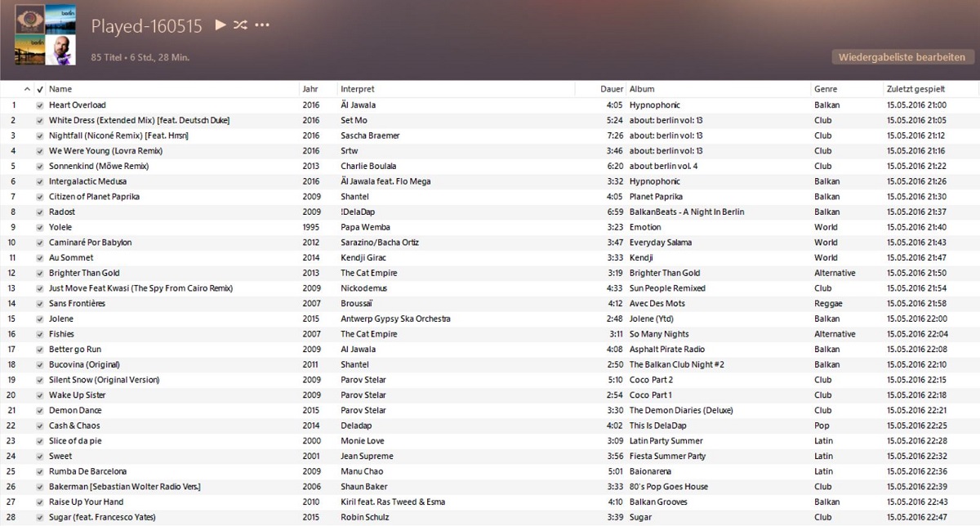This screenshot has height=526, width=980.
Task: Sort tracks by the Genre column
Action: 825,88
